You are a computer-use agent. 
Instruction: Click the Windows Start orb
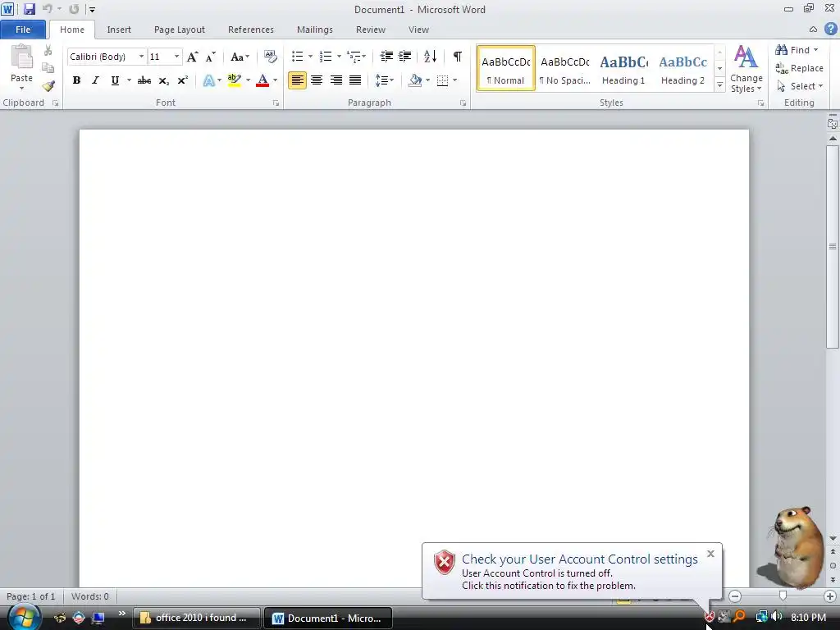click(x=24, y=617)
